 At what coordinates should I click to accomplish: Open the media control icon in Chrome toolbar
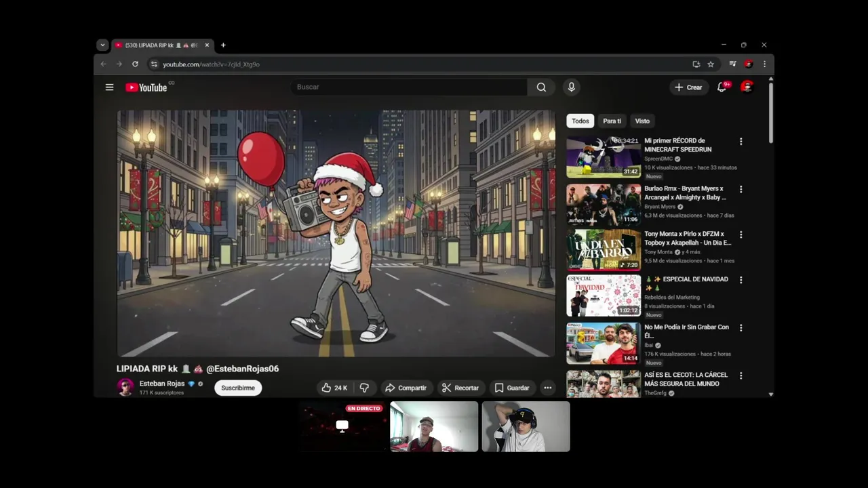(x=732, y=64)
